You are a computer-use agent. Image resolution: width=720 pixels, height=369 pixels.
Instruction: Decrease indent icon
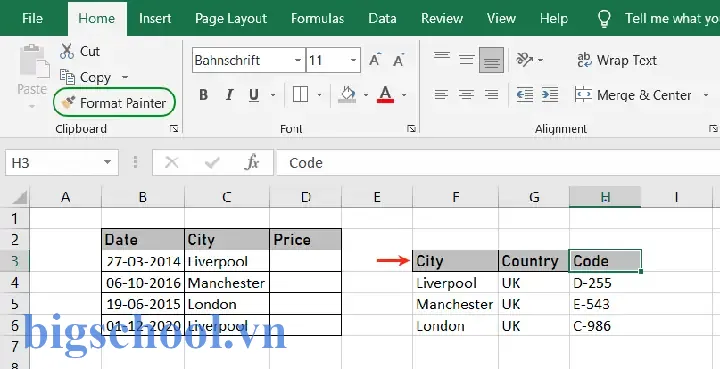(x=524, y=95)
